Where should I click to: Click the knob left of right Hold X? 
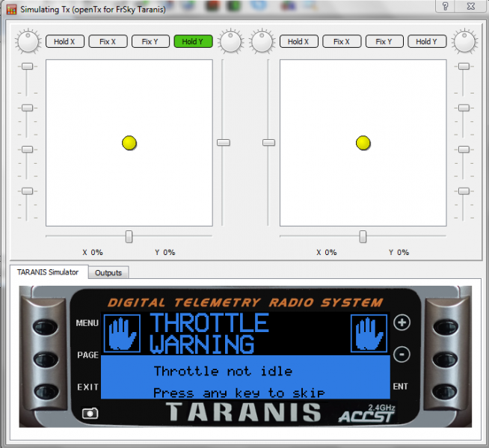[x=262, y=41]
